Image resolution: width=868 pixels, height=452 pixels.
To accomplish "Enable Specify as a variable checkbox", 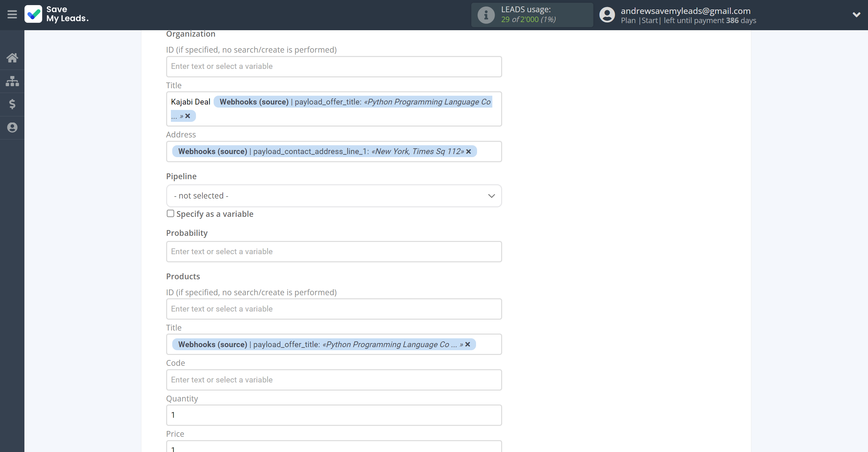I will (171, 213).
